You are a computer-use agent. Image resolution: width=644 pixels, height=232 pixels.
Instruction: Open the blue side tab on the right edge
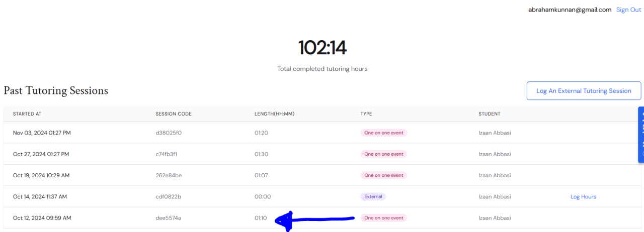tap(641, 135)
